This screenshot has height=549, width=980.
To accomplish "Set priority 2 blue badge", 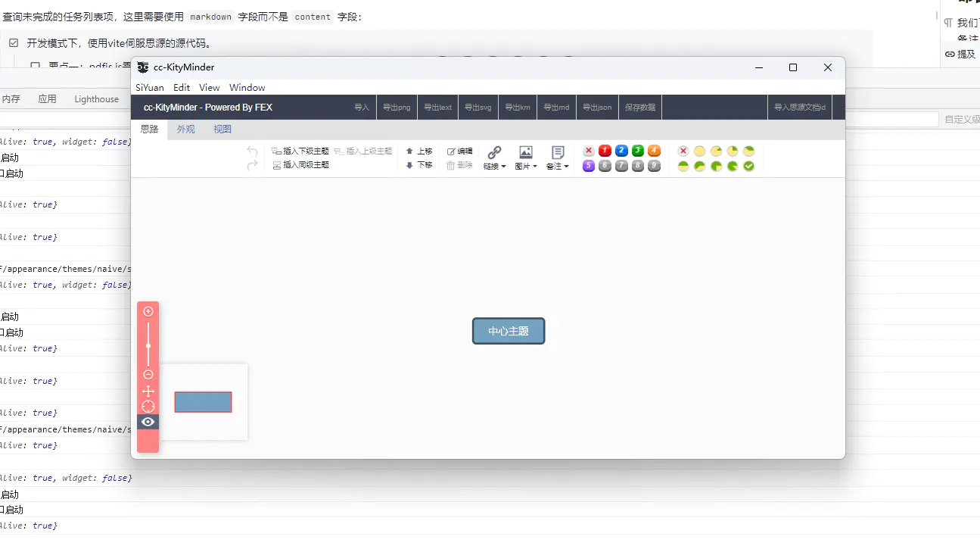I will pyautogui.click(x=621, y=151).
